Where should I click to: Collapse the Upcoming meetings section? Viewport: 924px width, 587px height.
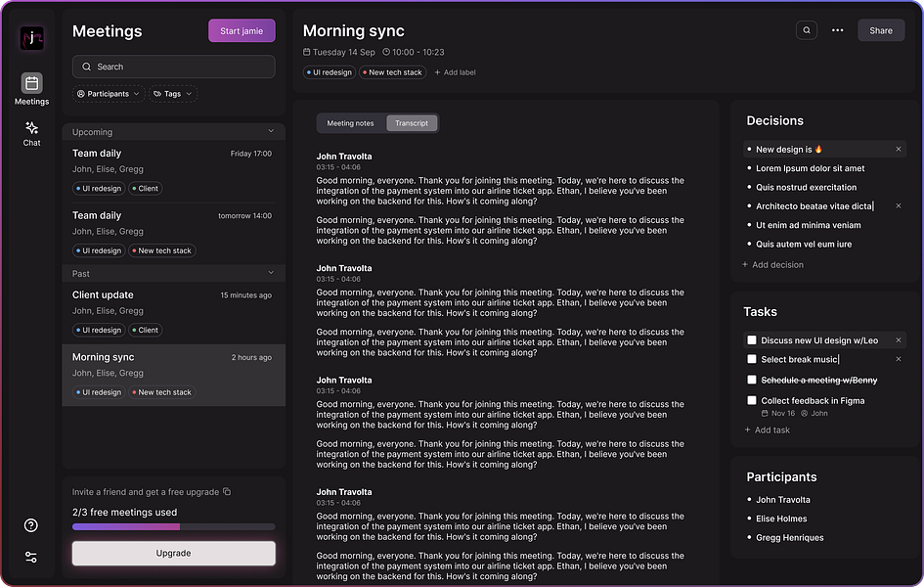[x=271, y=132]
